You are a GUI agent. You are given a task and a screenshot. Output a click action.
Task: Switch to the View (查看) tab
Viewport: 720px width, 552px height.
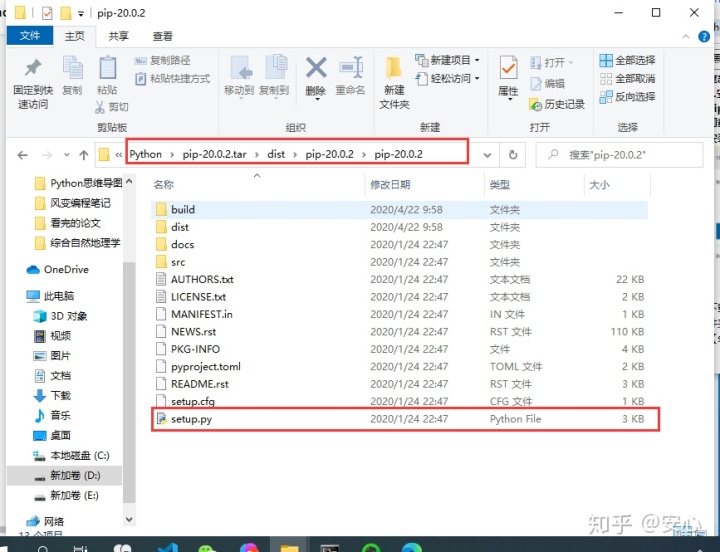coord(163,36)
